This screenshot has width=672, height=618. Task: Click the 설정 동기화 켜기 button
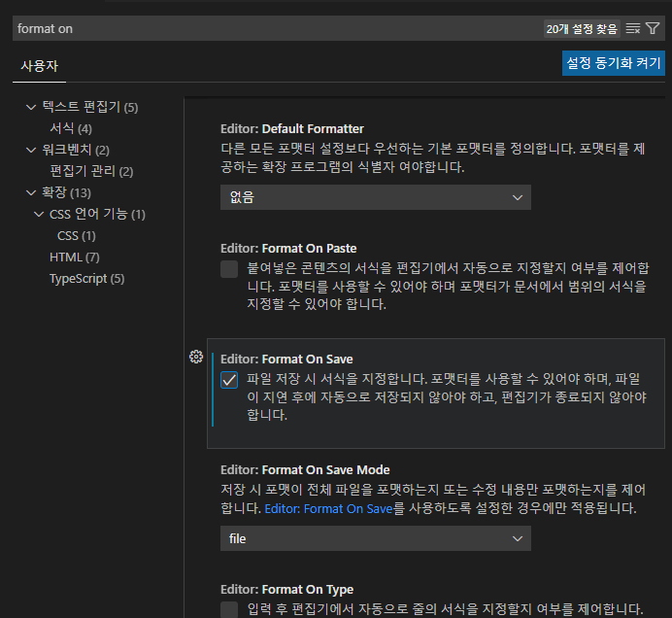(x=614, y=63)
